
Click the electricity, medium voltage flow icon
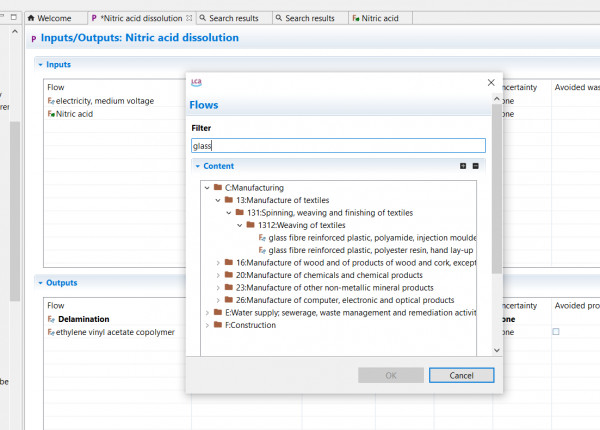(50, 101)
